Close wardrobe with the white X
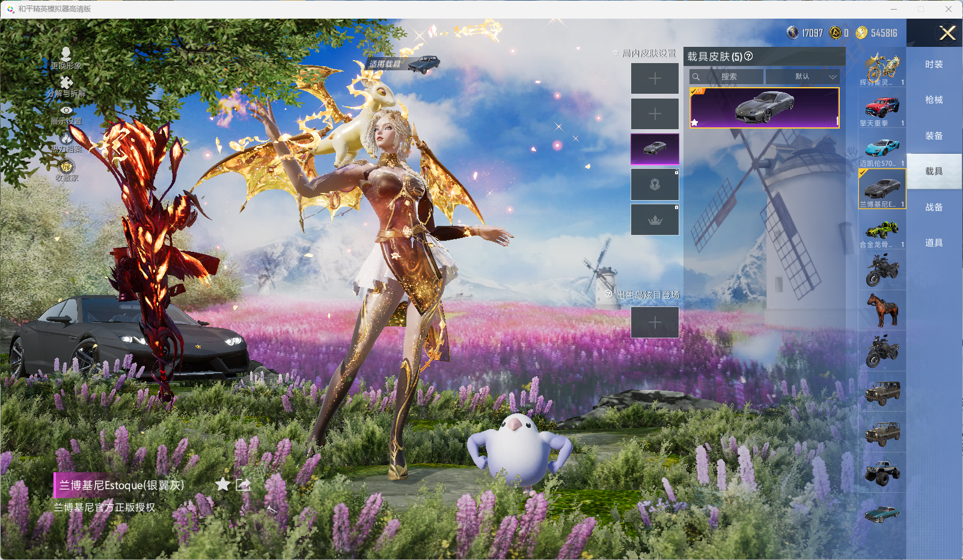The image size is (963, 560). click(x=947, y=33)
